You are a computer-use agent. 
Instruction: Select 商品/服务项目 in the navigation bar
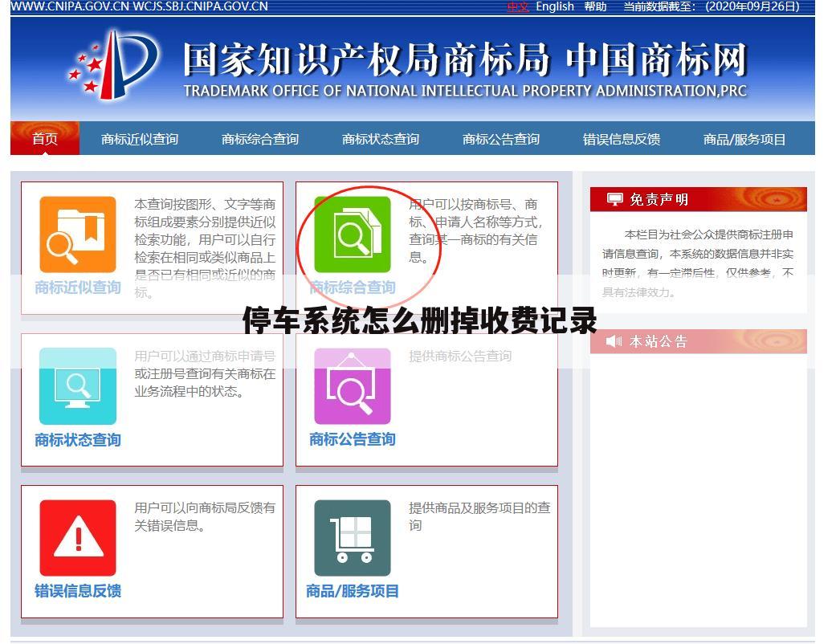click(744, 139)
